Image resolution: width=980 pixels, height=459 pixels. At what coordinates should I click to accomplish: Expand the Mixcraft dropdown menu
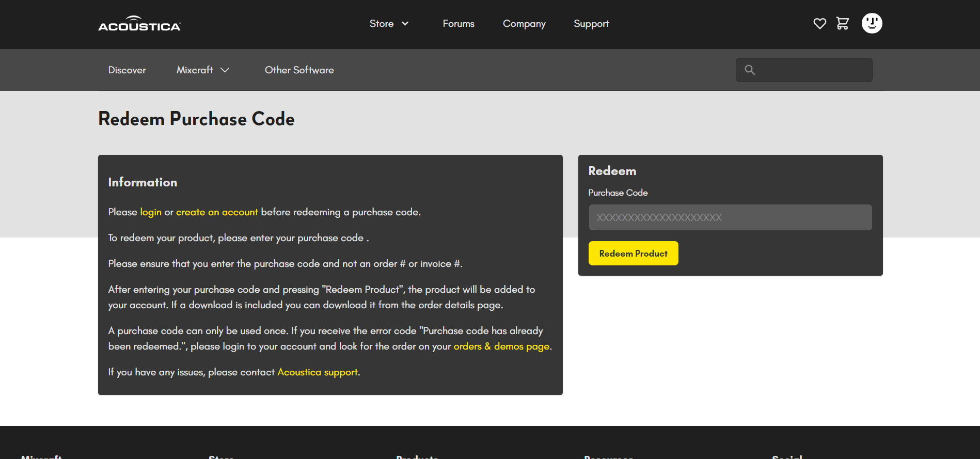tap(203, 70)
